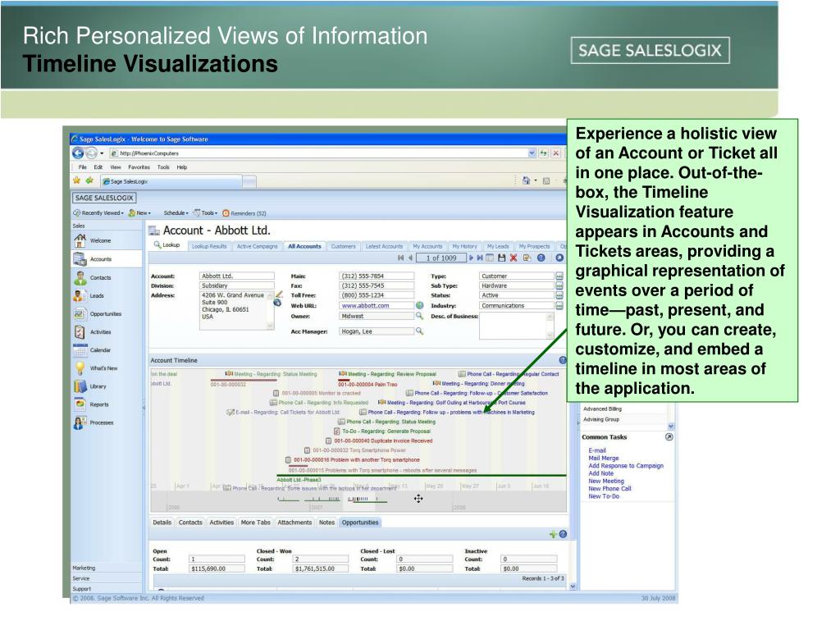Open help icon in account toolbar
The width and height of the screenshot is (840, 630).
click(x=541, y=258)
